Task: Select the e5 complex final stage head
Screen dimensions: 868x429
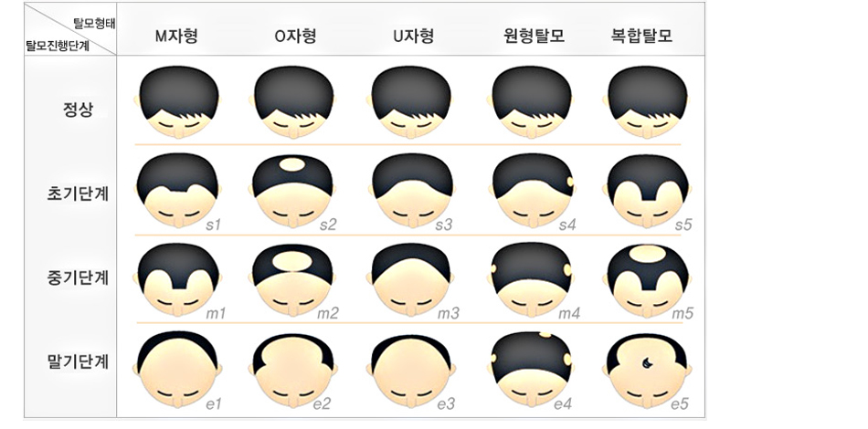Action: 648,370
